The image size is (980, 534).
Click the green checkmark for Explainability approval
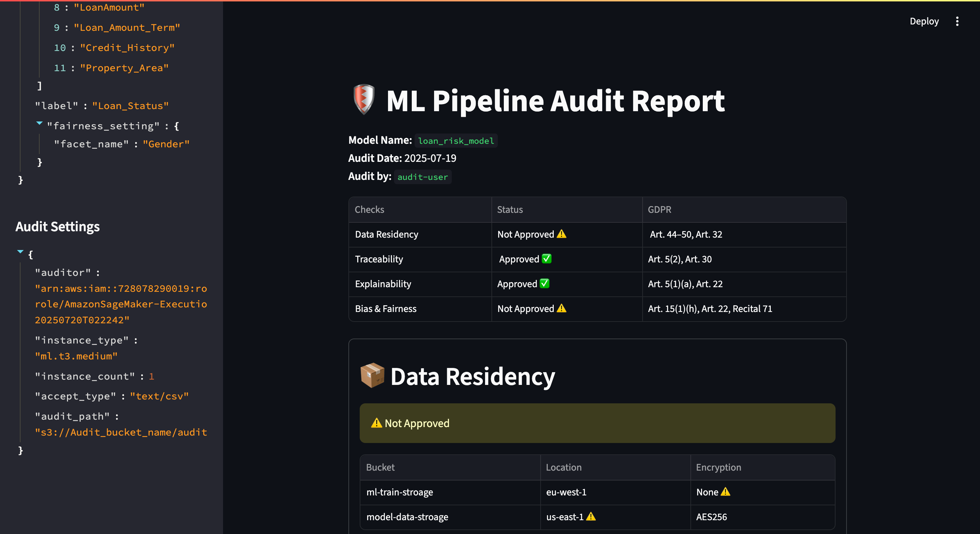[x=544, y=284]
